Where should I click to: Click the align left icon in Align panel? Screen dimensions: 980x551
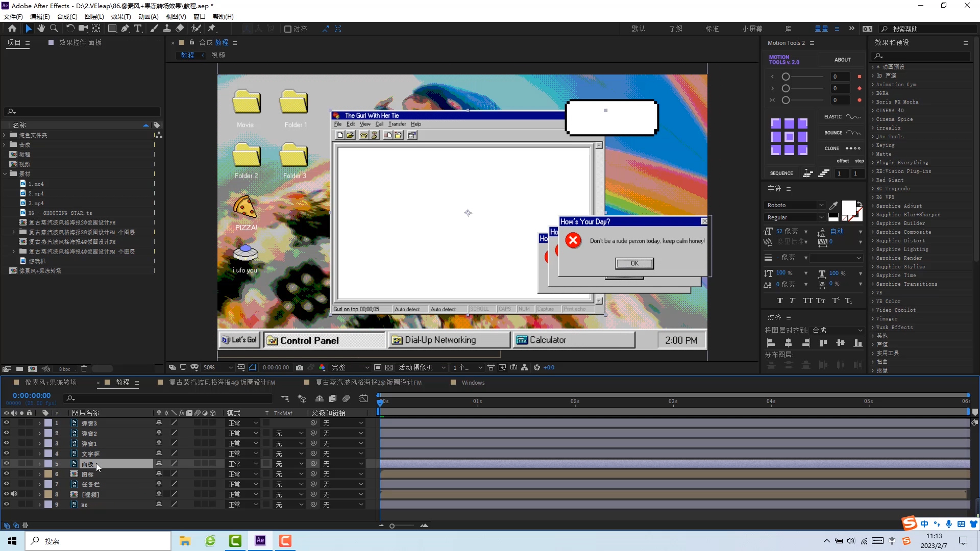771,343
